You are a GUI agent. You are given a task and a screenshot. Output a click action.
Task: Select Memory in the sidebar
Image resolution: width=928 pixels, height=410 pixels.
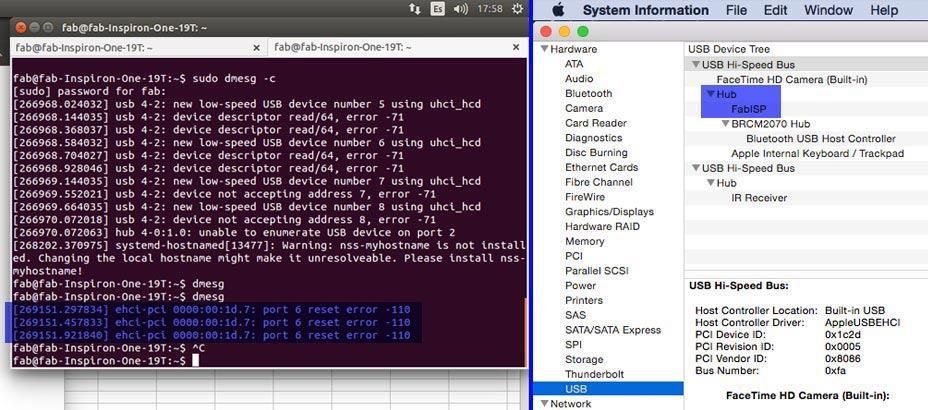coord(584,241)
